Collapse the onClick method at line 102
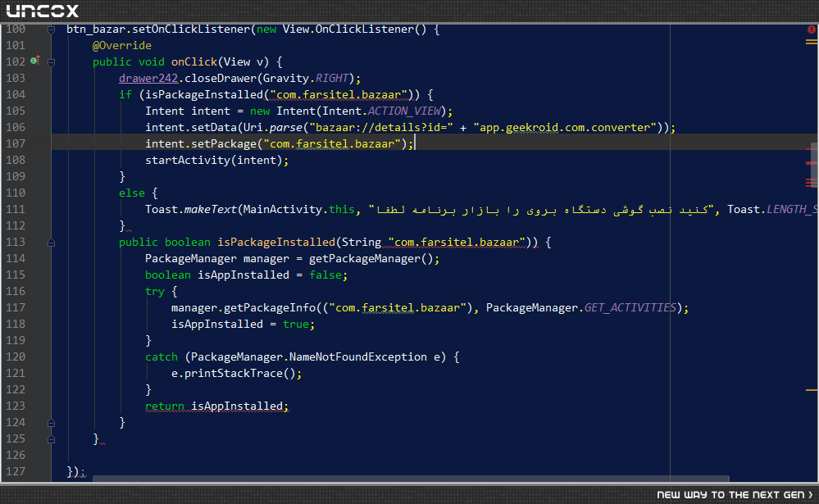Image resolution: width=819 pixels, height=504 pixels. tap(51, 62)
